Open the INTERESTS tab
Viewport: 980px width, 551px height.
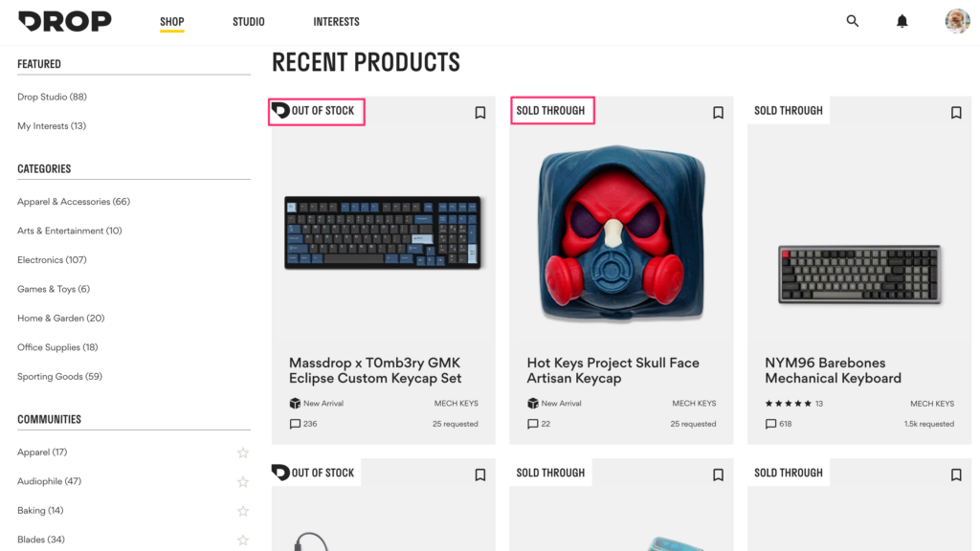click(x=336, y=21)
